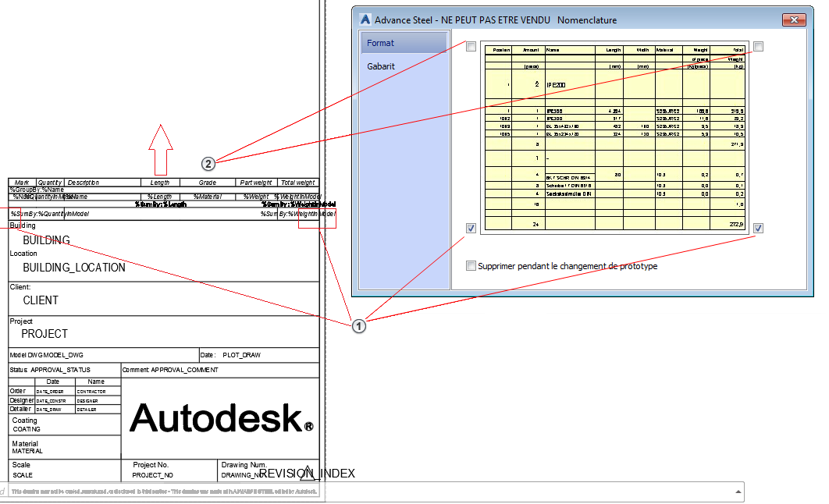Click the yellow nomenclature preview table
The height and width of the screenshot is (504, 829).
[615, 137]
